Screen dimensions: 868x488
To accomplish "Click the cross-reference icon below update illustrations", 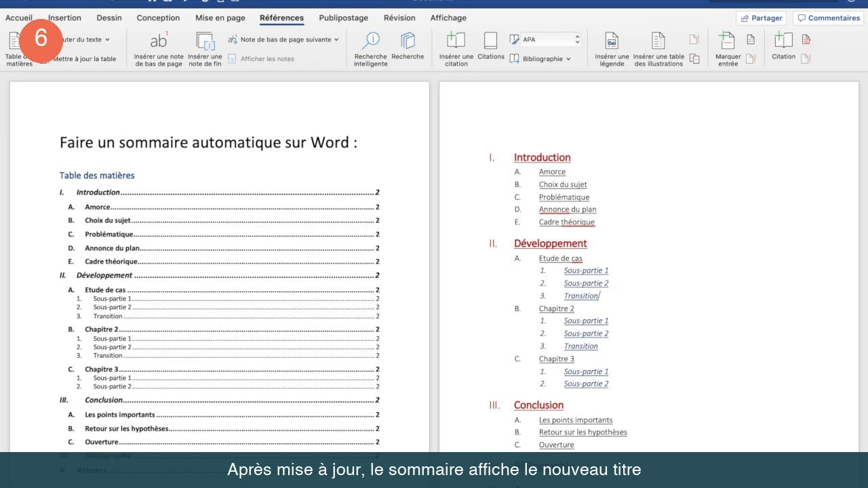I will tap(694, 59).
